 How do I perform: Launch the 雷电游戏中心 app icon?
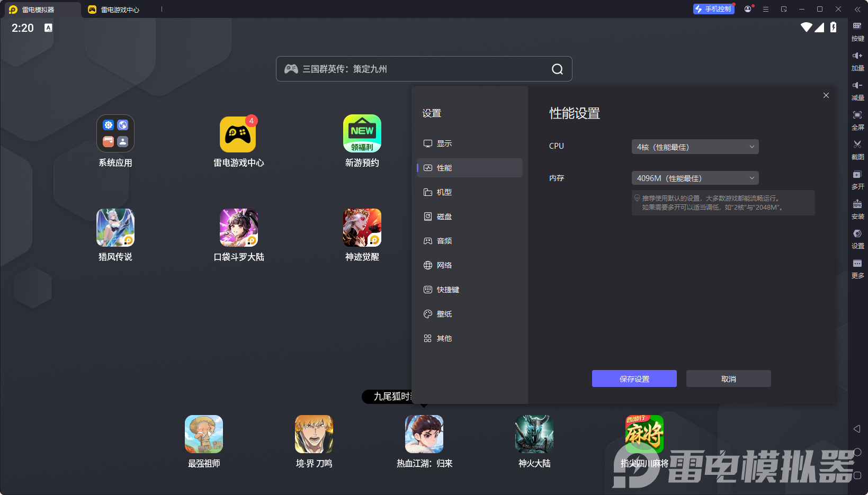(238, 133)
